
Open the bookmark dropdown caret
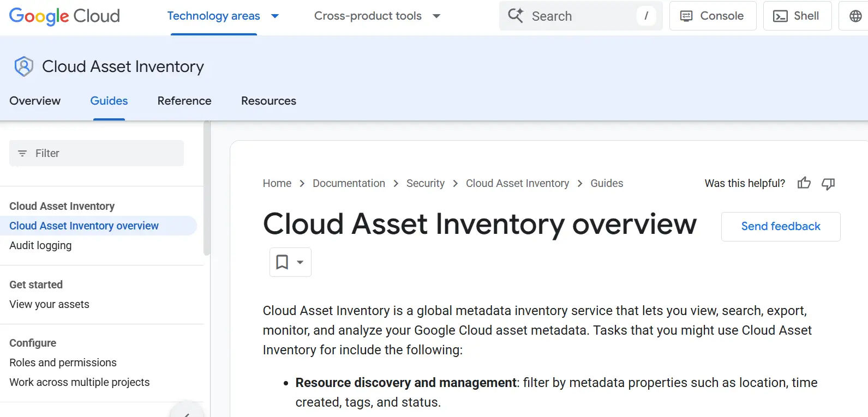click(300, 262)
